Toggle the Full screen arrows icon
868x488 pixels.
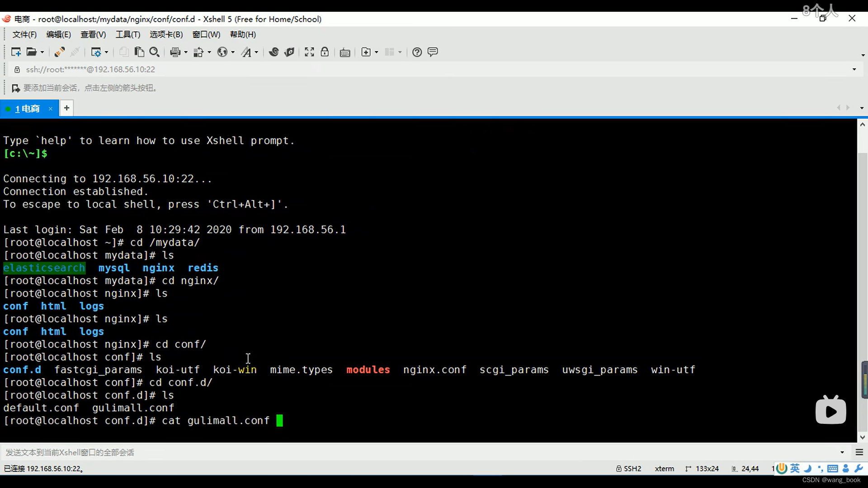309,52
